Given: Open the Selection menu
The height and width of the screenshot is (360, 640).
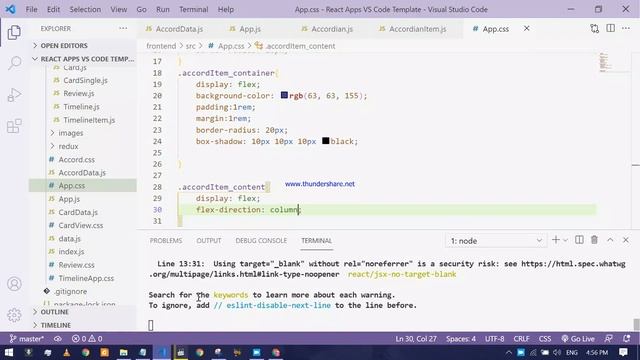Looking at the screenshot, I should (x=85, y=9).
